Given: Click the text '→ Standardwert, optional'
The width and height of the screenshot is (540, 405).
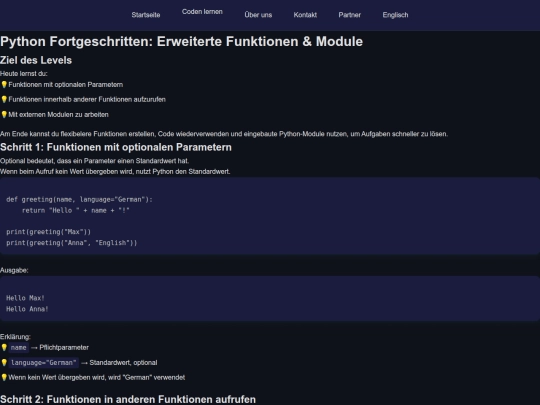Looking at the screenshot, I should click(119, 363).
